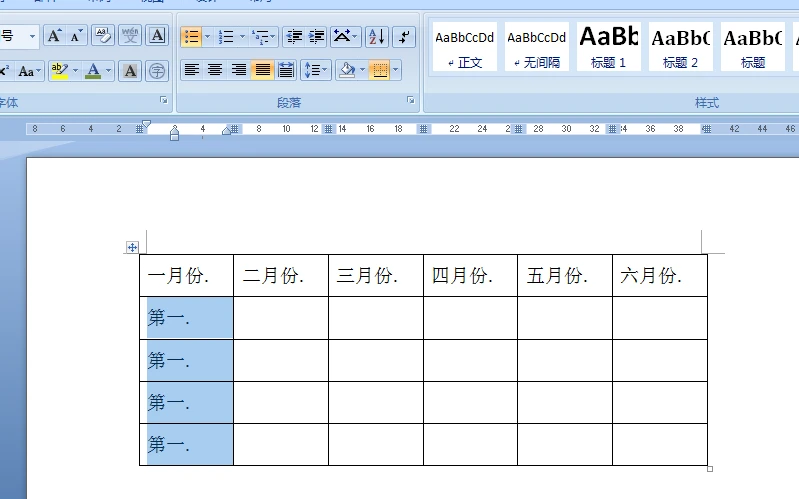The width and height of the screenshot is (799, 499).
Task: Click the Grow Font icon
Action: pyautogui.click(x=54, y=37)
